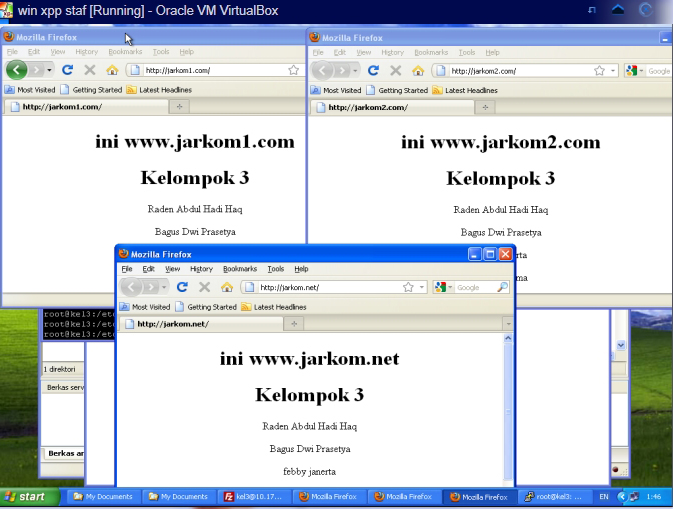The height and width of the screenshot is (509, 673).
Task: Select the http://jarkom.net/ tab
Action: pyautogui.click(x=200, y=324)
